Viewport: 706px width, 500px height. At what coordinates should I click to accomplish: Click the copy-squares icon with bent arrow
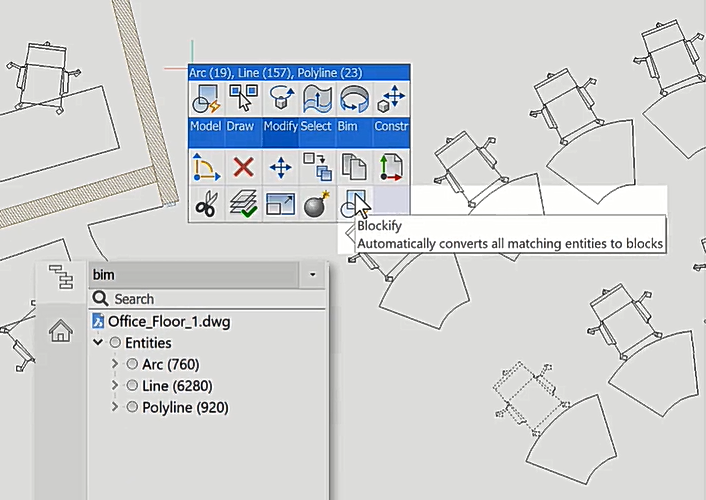(317, 167)
